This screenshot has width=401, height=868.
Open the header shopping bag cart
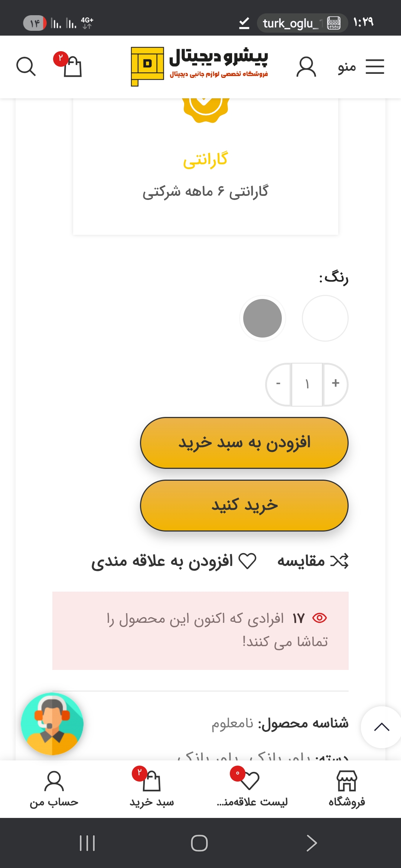pyautogui.click(x=72, y=67)
